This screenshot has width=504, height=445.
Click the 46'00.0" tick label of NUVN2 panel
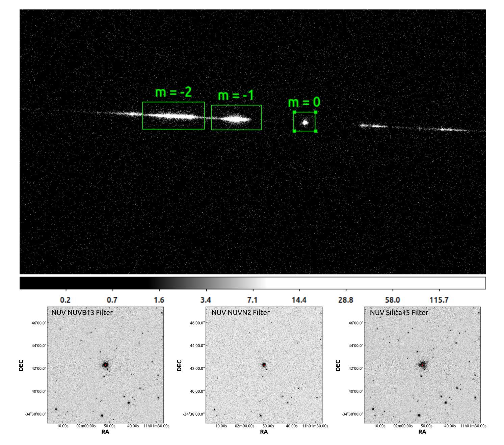tap(197, 323)
